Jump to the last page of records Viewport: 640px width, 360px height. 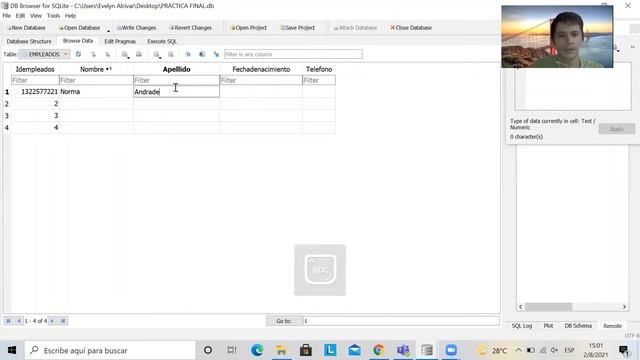pyautogui.click(x=63, y=321)
